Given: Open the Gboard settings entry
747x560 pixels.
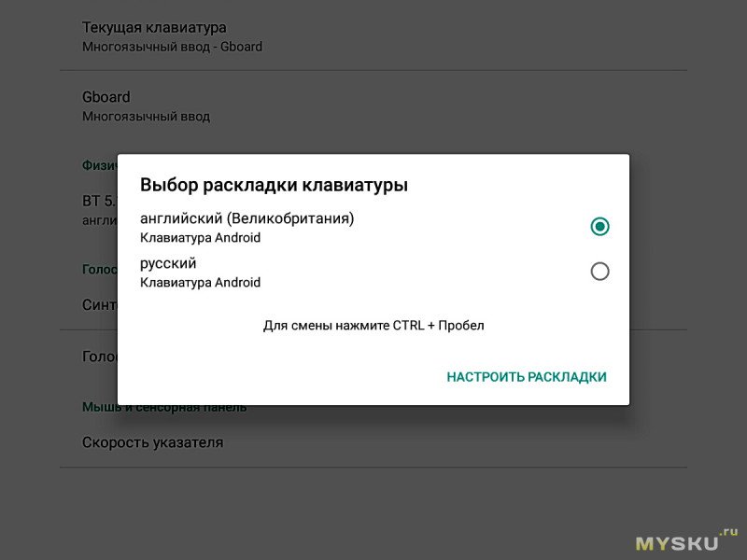Looking at the screenshot, I should [373, 105].
